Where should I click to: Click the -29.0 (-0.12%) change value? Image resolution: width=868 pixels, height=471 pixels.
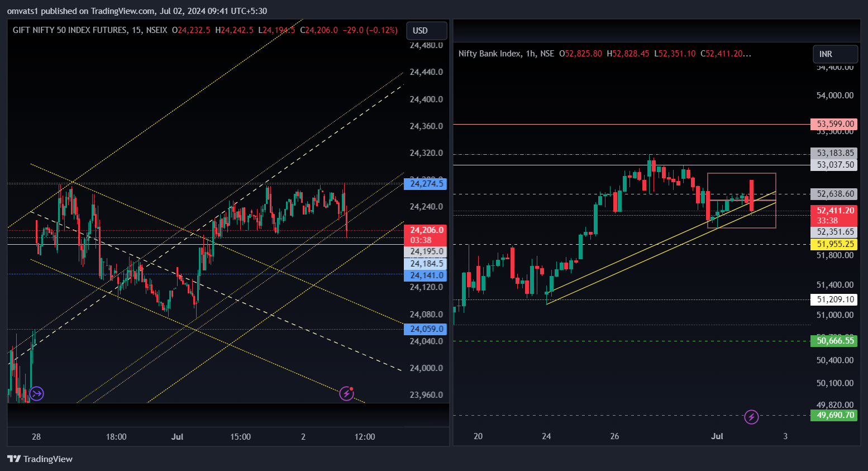[370, 30]
